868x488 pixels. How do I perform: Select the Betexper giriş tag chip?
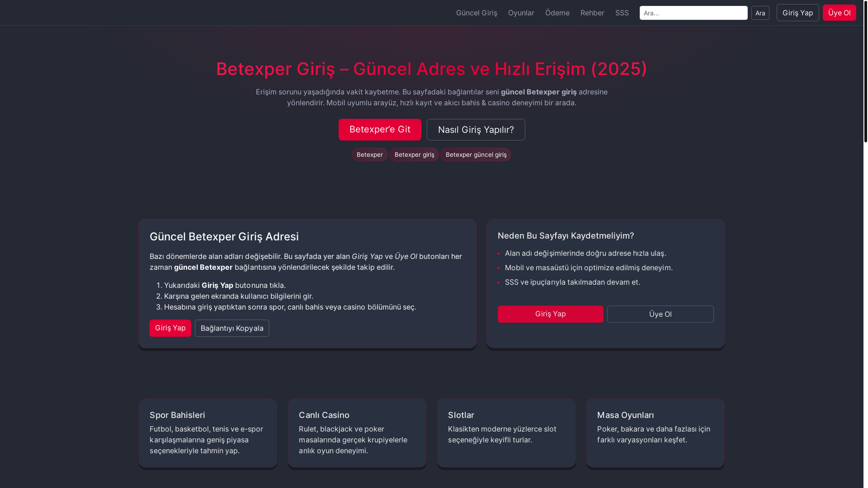(x=414, y=155)
